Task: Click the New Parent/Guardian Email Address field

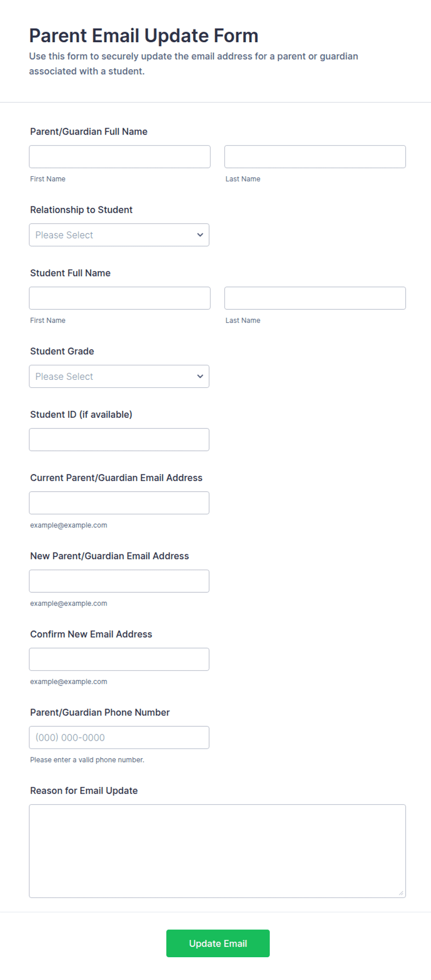Action: coord(119,581)
